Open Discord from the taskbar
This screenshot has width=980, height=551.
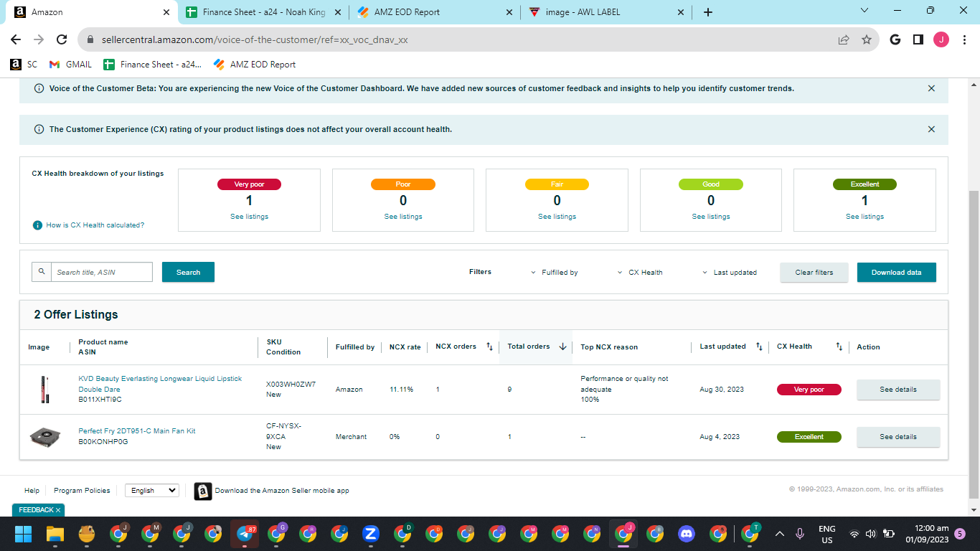coord(687,534)
